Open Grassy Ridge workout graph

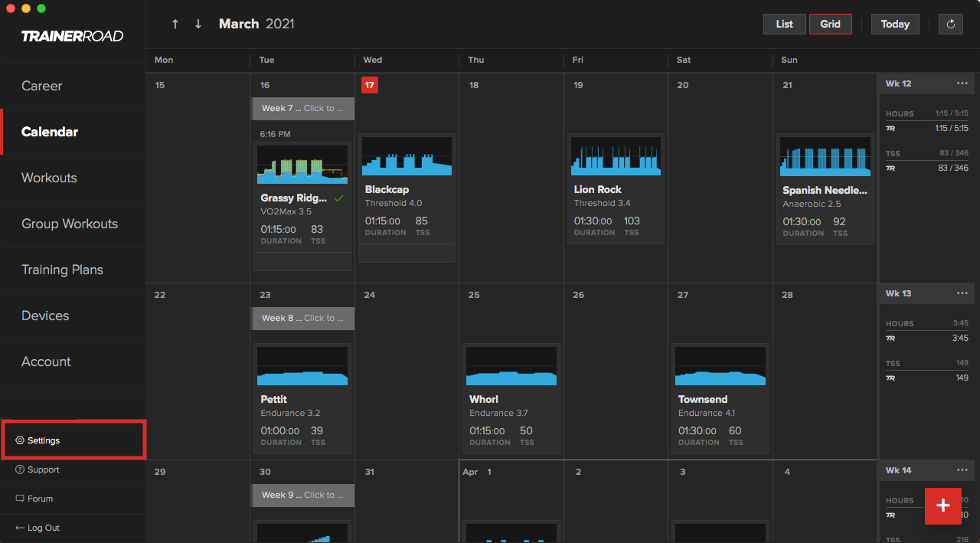click(302, 165)
